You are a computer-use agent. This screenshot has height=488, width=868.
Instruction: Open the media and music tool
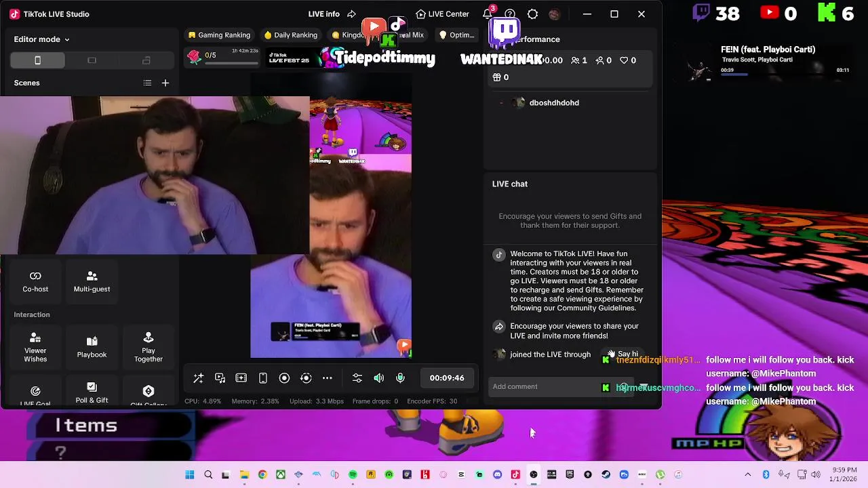(220, 378)
